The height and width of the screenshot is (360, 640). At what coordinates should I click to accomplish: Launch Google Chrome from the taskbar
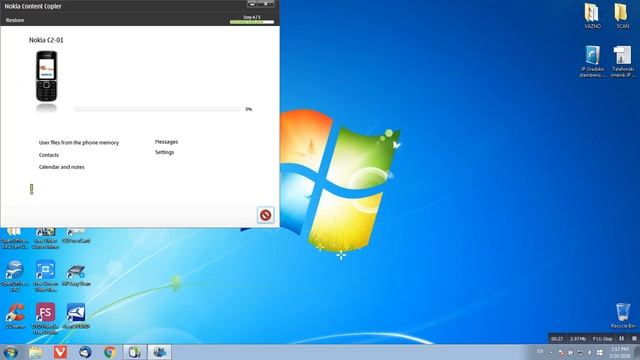click(x=110, y=352)
